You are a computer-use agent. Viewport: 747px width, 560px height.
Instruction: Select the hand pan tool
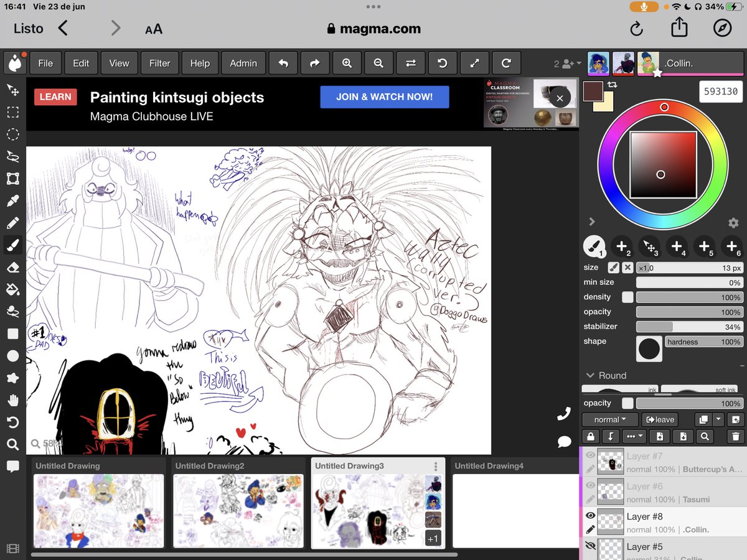click(x=12, y=400)
